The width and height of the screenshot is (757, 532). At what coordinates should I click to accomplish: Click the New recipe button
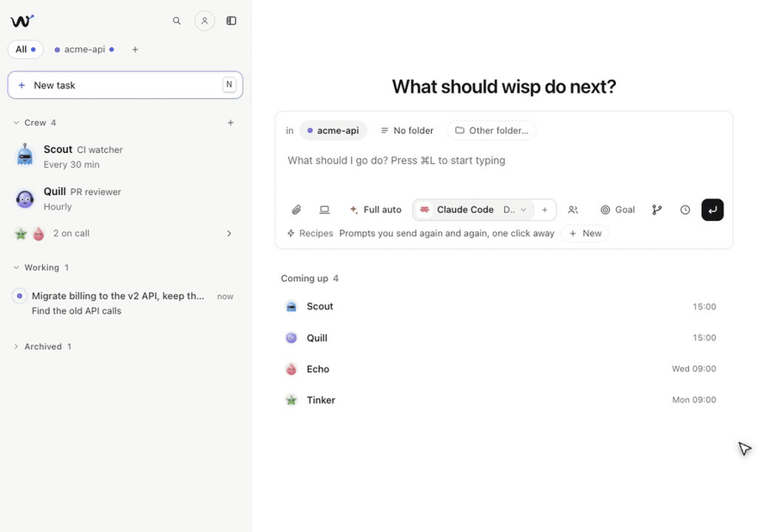coord(585,234)
